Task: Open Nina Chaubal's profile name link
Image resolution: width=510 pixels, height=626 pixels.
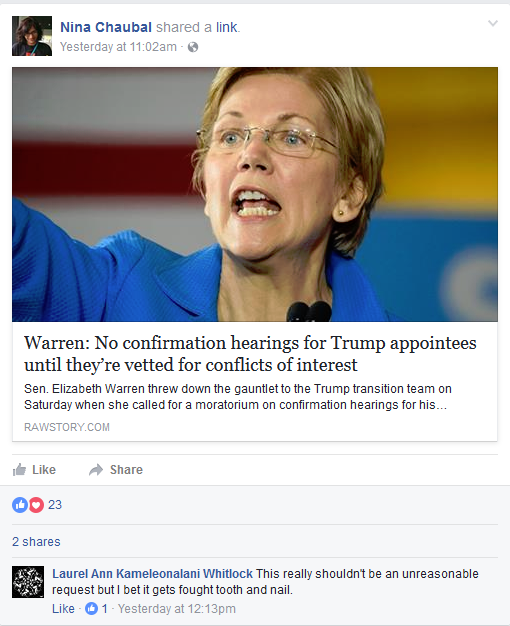Action: pos(106,27)
